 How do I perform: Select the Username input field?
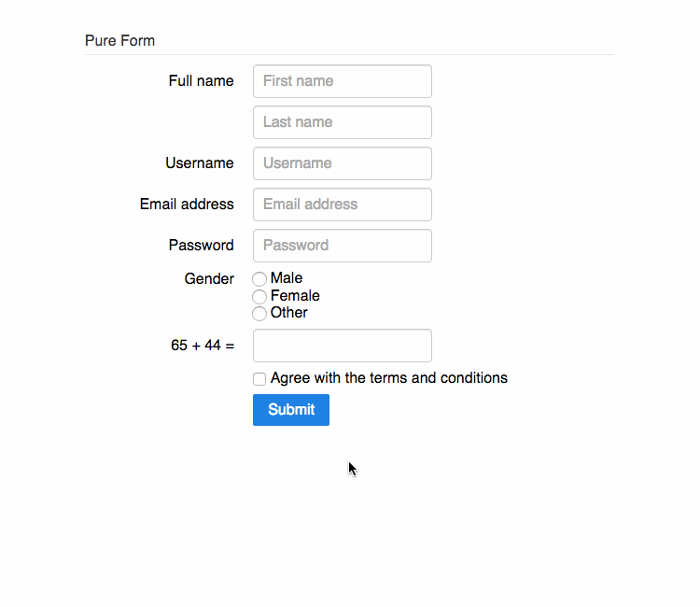[x=342, y=163]
